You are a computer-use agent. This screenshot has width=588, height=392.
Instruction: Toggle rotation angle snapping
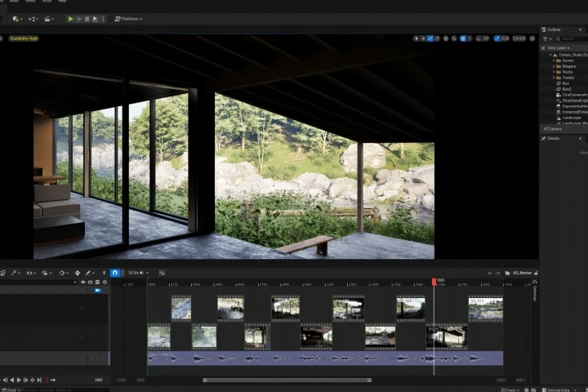coord(479,38)
